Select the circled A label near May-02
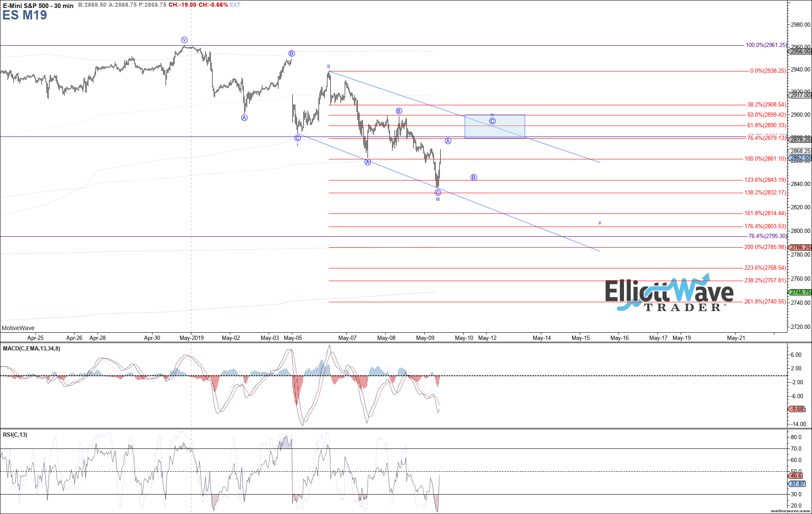This screenshot has width=812, height=514. [x=244, y=118]
